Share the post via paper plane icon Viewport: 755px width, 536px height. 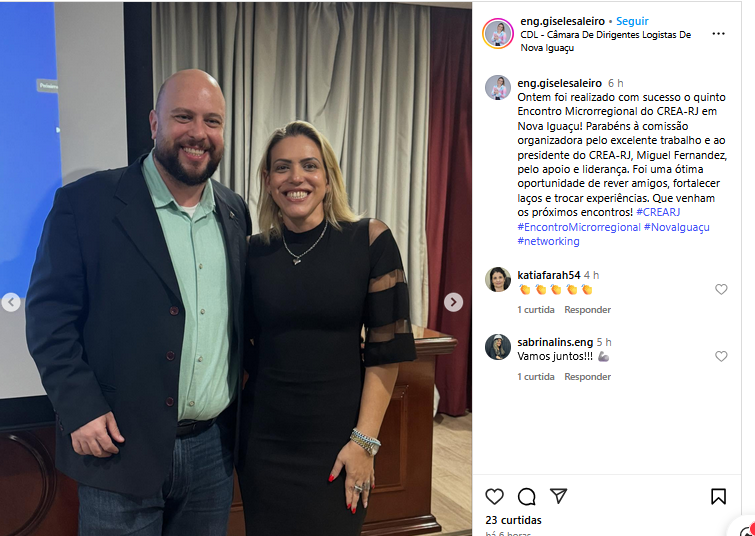(558, 496)
